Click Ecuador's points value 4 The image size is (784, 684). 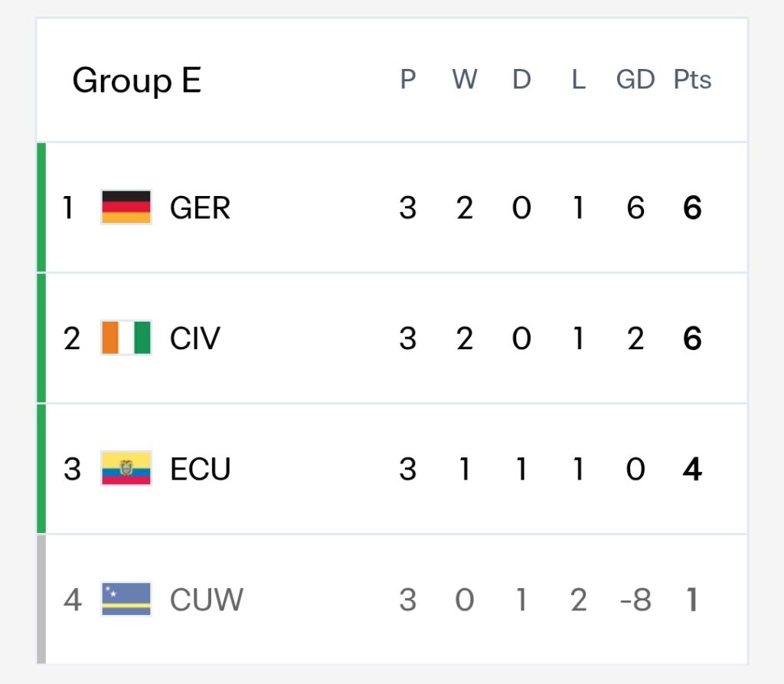pyautogui.click(x=692, y=469)
